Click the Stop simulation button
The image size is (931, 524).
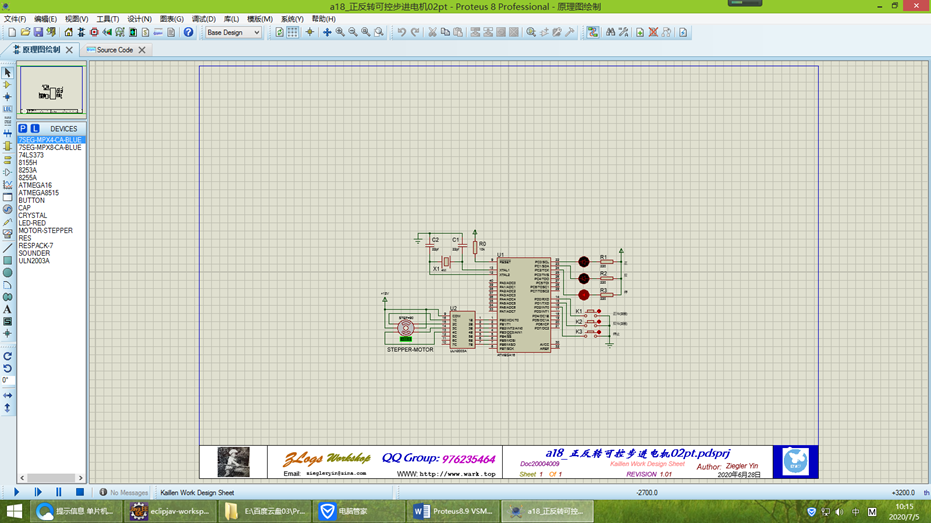(80, 492)
